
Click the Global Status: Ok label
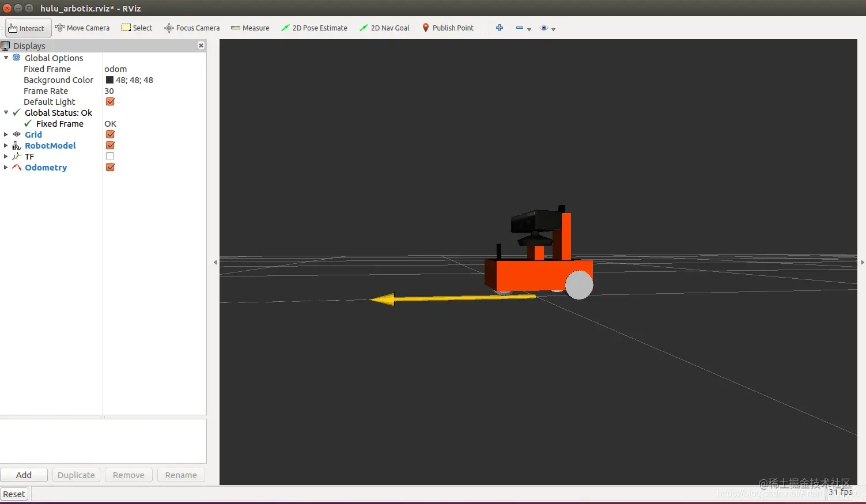point(58,112)
